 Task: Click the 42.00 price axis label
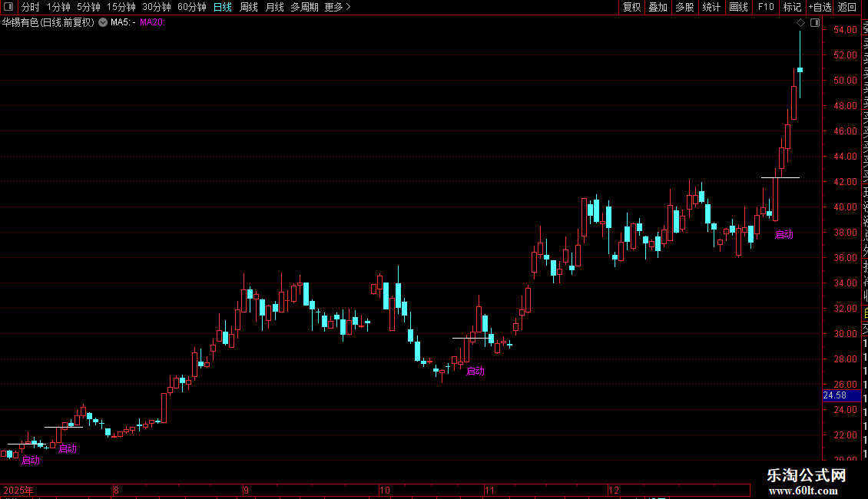pyautogui.click(x=845, y=181)
